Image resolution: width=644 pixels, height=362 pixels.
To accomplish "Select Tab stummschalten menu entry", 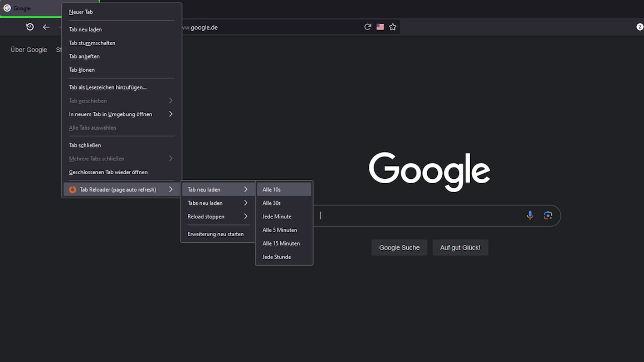I will (121, 43).
